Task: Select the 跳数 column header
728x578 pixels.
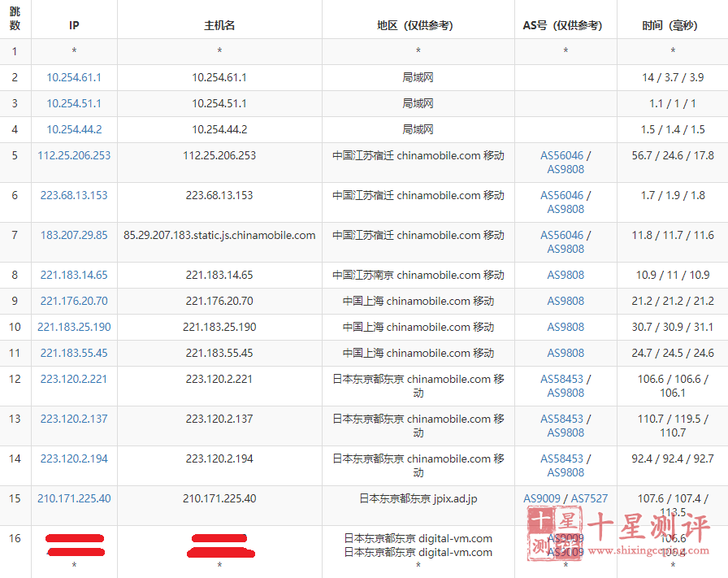Action: point(15,19)
